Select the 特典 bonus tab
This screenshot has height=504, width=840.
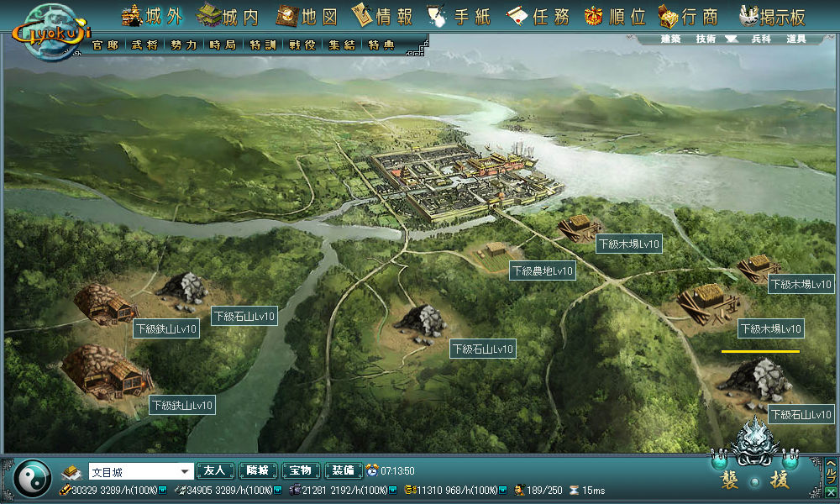click(x=381, y=45)
